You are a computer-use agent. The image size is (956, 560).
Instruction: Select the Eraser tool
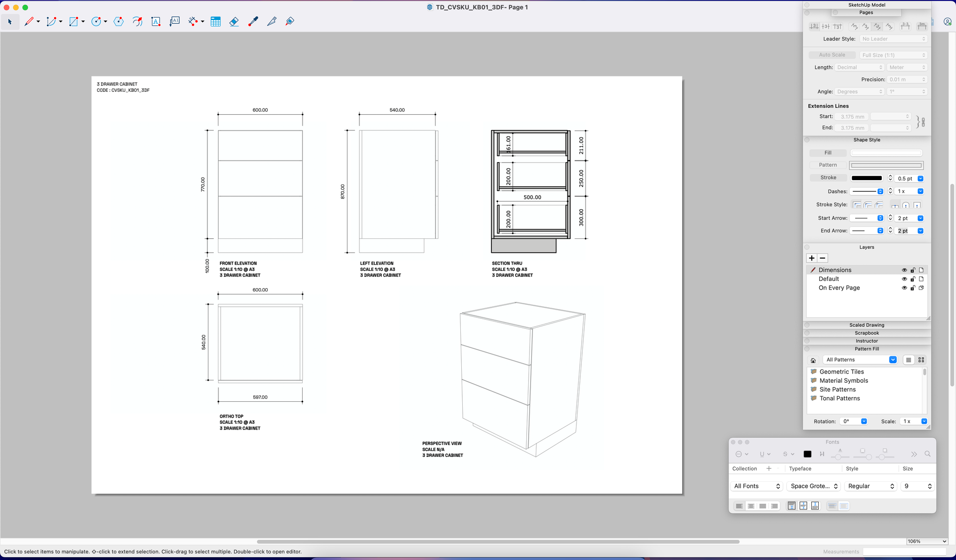tap(234, 22)
